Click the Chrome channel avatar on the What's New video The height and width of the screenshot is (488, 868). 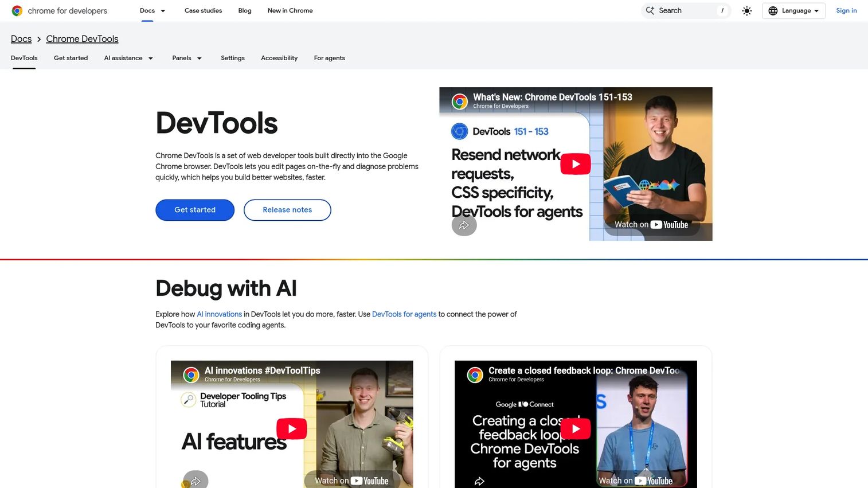459,101
